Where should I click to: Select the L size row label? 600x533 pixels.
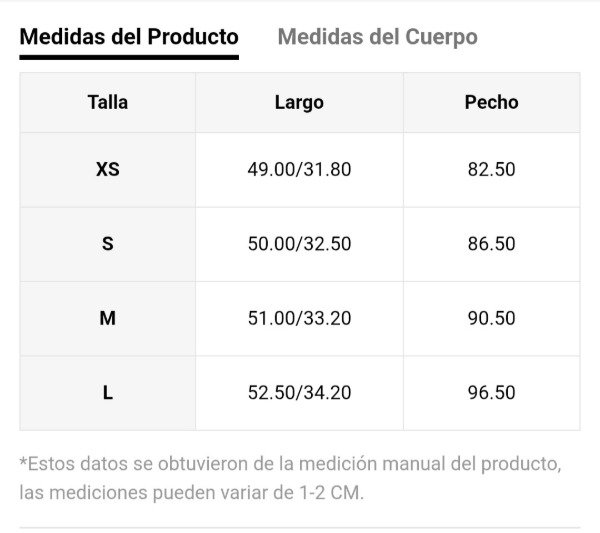coord(108,393)
